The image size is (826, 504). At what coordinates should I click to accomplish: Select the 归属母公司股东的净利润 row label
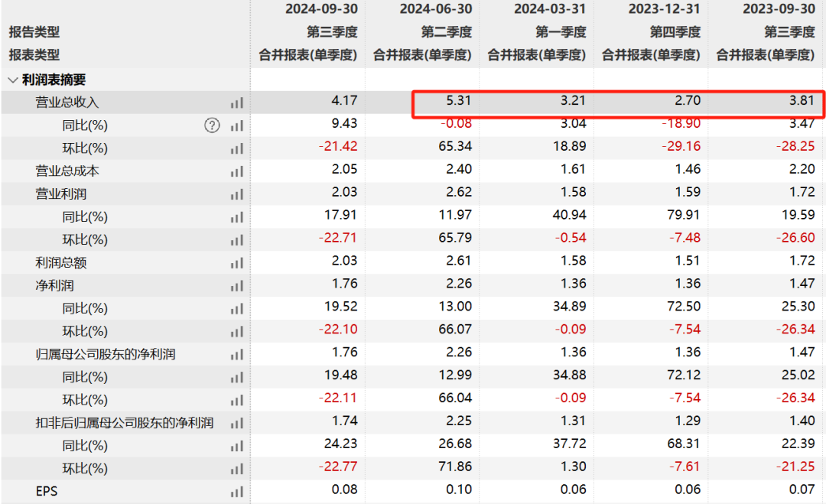pyautogui.click(x=106, y=354)
